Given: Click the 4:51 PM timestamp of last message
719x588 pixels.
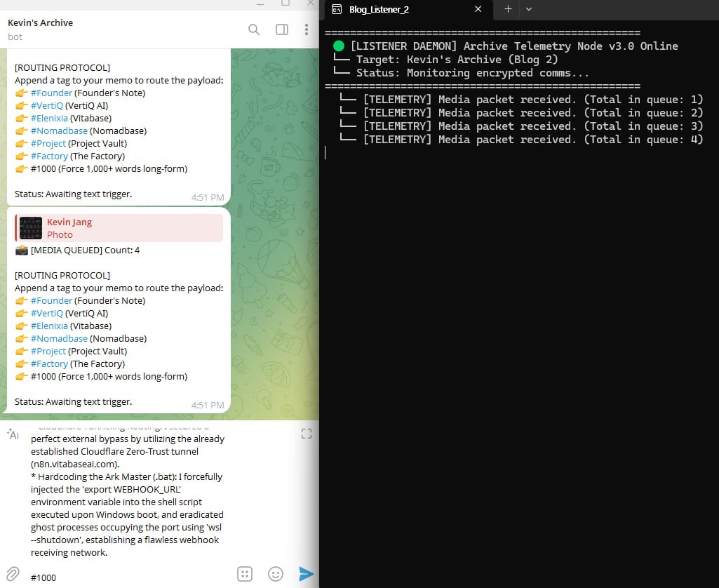Looking at the screenshot, I should [207, 406].
